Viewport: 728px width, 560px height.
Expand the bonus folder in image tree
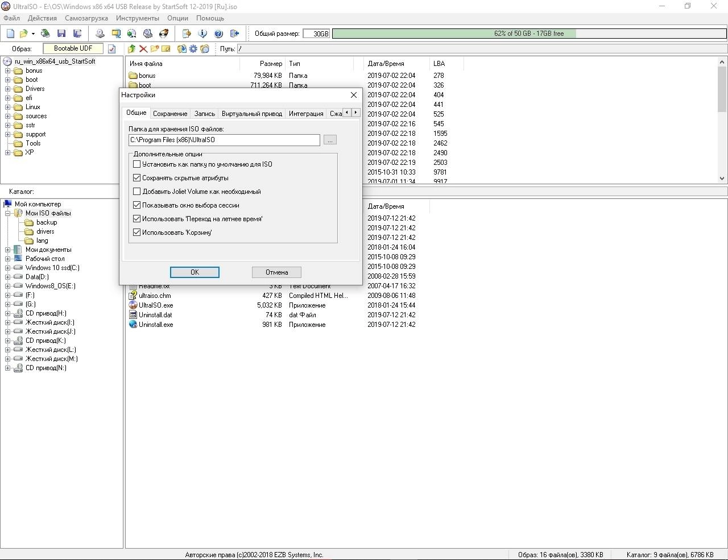tap(8, 71)
